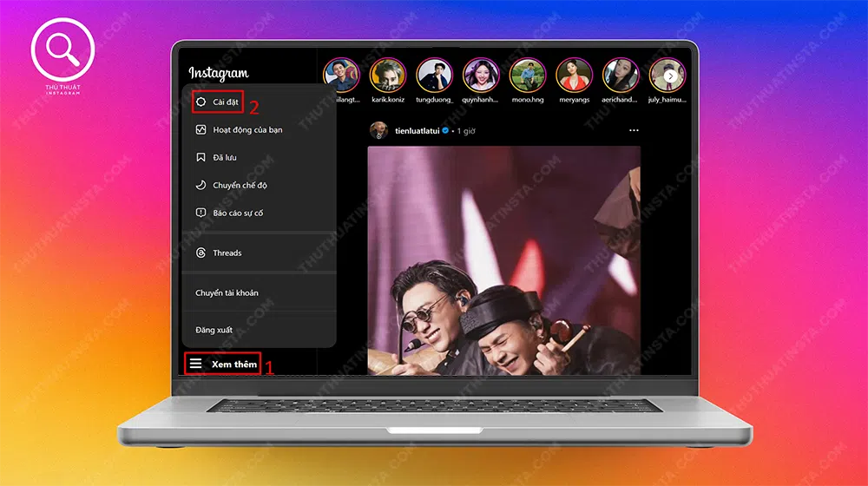The width and height of the screenshot is (868, 486).
Task: Open karik.koniz story
Action: click(x=388, y=76)
